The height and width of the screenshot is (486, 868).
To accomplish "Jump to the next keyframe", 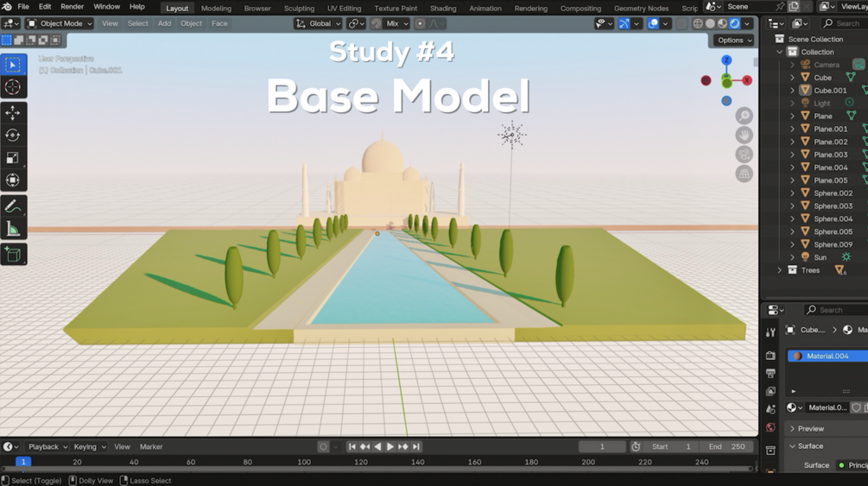I will [x=403, y=446].
